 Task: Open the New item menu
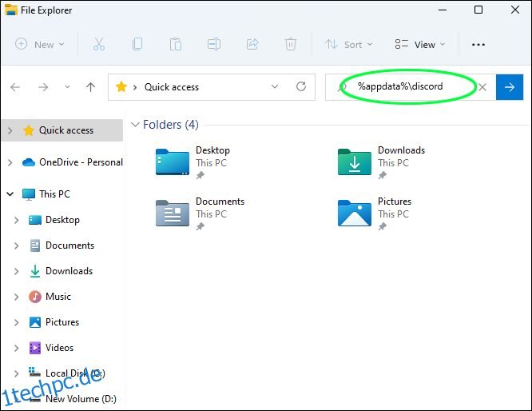pyautogui.click(x=40, y=45)
